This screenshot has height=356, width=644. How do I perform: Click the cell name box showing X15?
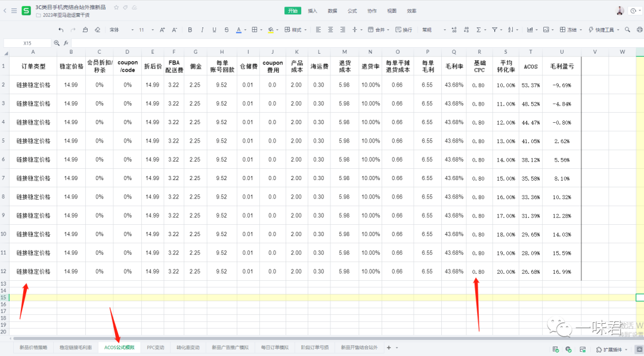pyautogui.click(x=27, y=43)
